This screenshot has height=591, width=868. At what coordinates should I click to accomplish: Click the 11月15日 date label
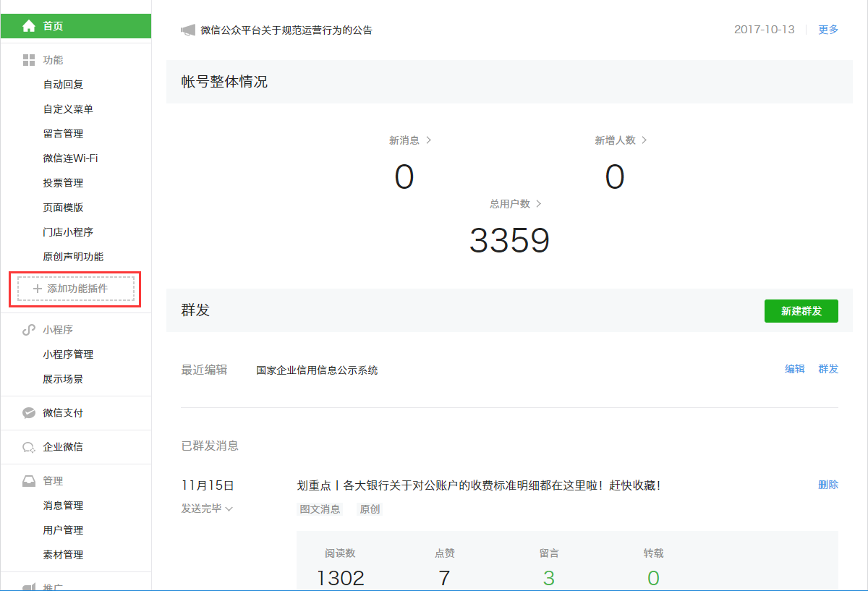(x=208, y=485)
